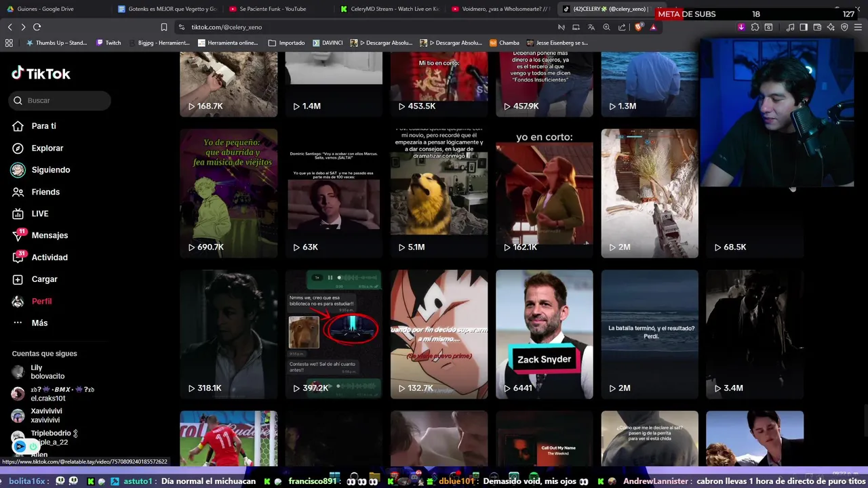Open the Goku video with 132.7K views
Screen dimensions: 868x488
[x=439, y=334]
